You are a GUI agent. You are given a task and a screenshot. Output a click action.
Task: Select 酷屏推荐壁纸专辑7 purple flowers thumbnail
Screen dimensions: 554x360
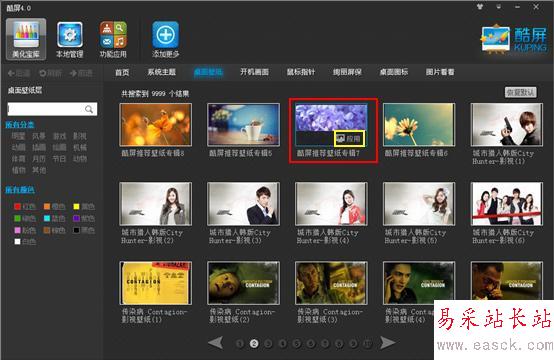pos(331,124)
